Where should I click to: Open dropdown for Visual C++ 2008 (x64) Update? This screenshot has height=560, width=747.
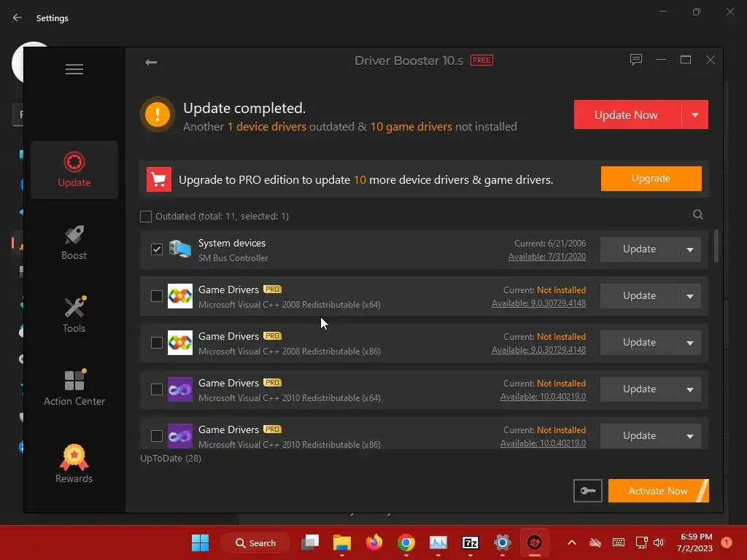coord(690,296)
